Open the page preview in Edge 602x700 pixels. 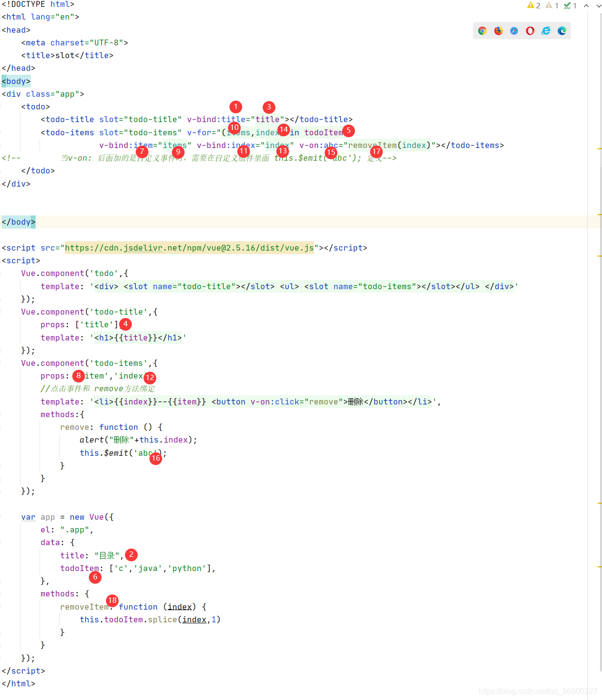pos(562,31)
